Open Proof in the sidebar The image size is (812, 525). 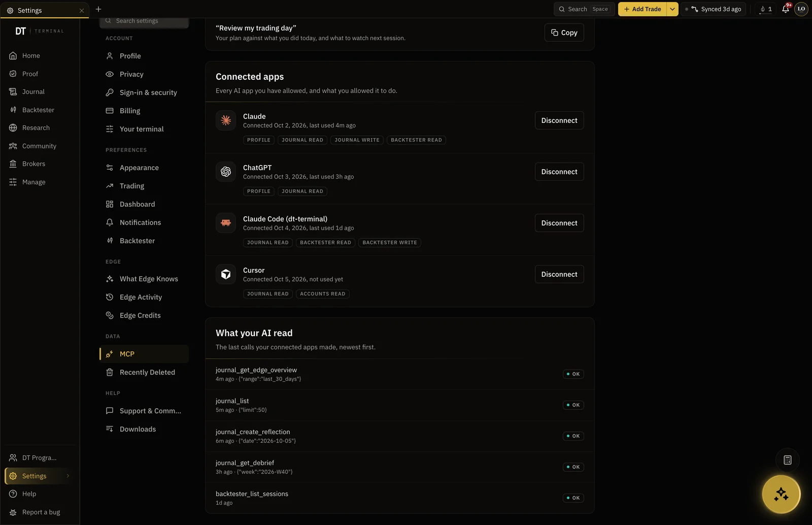pyautogui.click(x=40, y=74)
